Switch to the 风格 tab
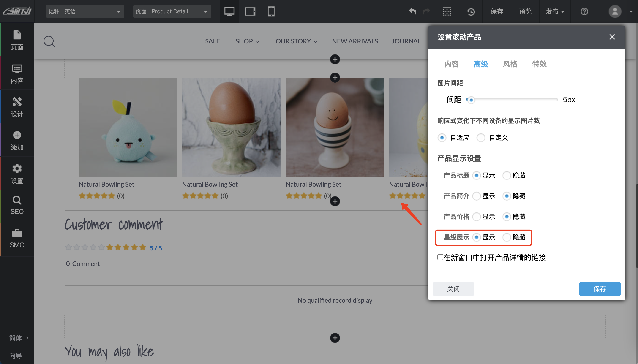 click(510, 64)
